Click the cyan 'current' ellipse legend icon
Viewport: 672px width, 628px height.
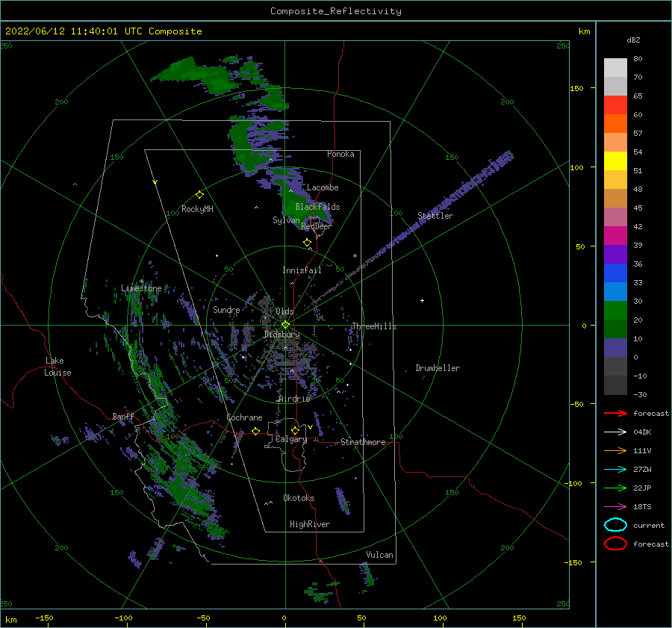[x=615, y=525]
